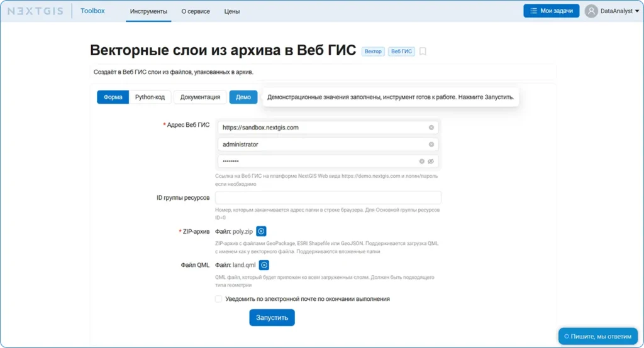Click the password input field

[x=328, y=161]
